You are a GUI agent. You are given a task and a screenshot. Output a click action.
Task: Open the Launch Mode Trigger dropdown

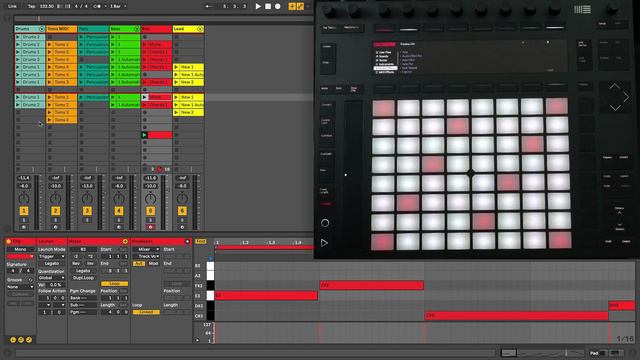point(52,257)
